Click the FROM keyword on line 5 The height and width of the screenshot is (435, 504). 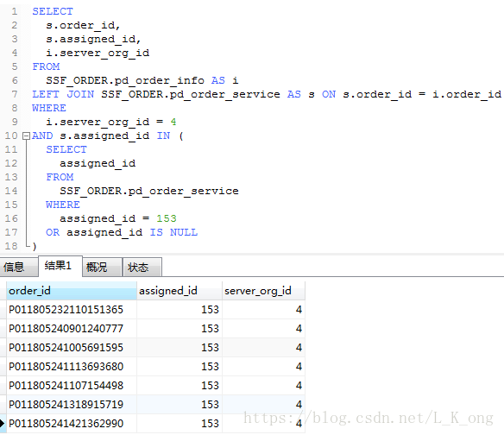[x=46, y=66]
